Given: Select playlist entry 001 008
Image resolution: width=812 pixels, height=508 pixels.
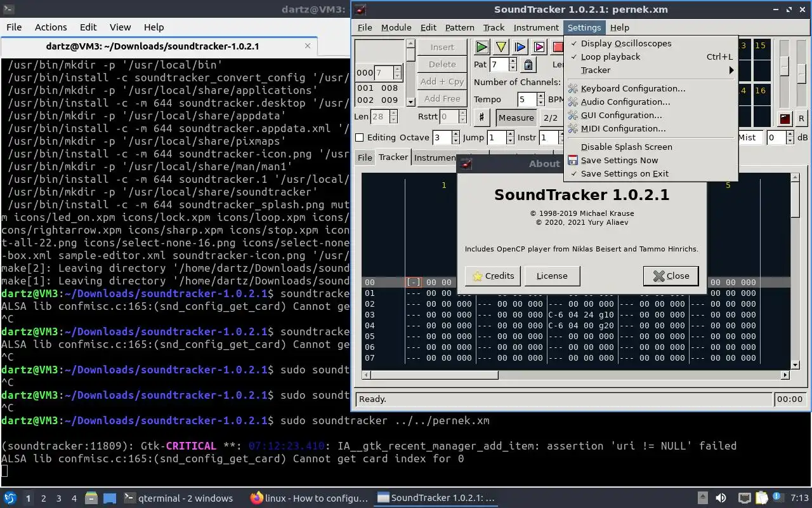Looking at the screenshot, I should tap(377, 88).
